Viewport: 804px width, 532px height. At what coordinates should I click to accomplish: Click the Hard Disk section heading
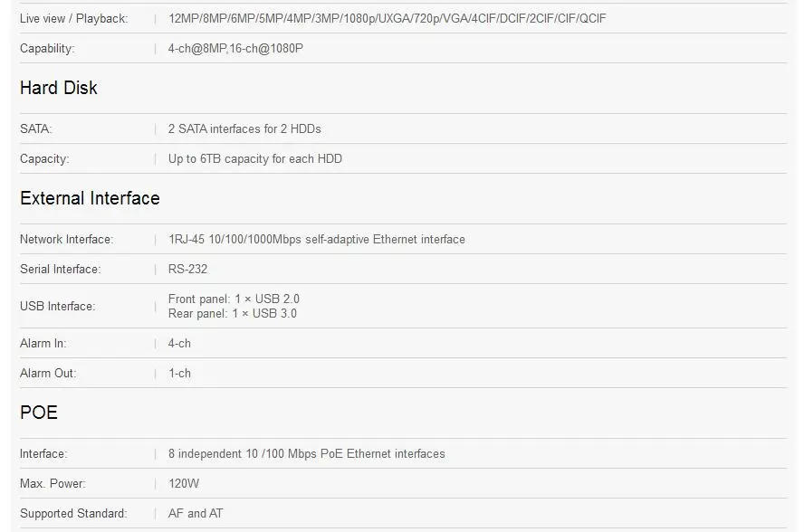59,88
